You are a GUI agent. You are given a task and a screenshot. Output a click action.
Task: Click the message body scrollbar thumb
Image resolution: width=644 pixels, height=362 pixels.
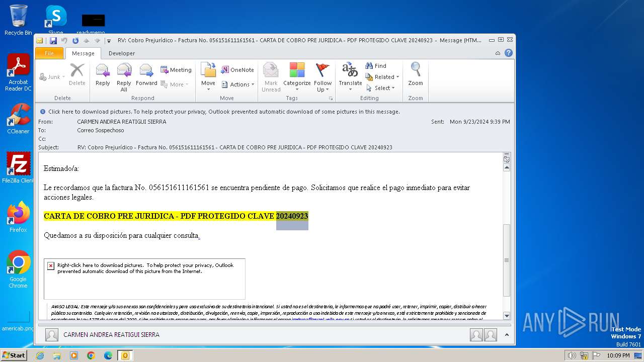click(507, 260)
